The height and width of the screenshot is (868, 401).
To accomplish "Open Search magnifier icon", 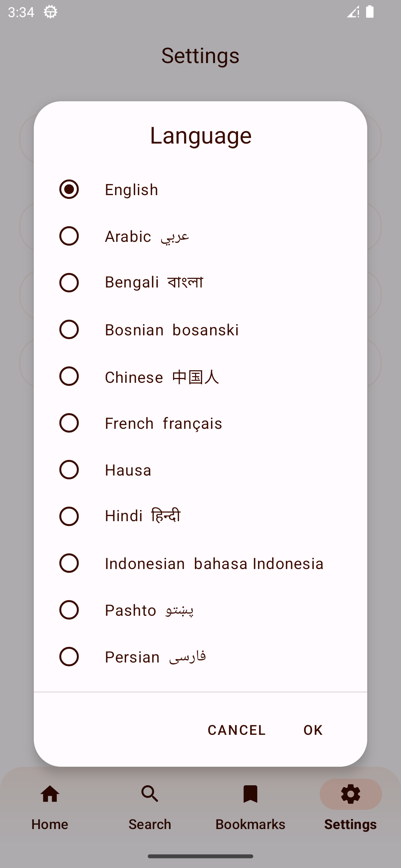I will coord(150,794).
